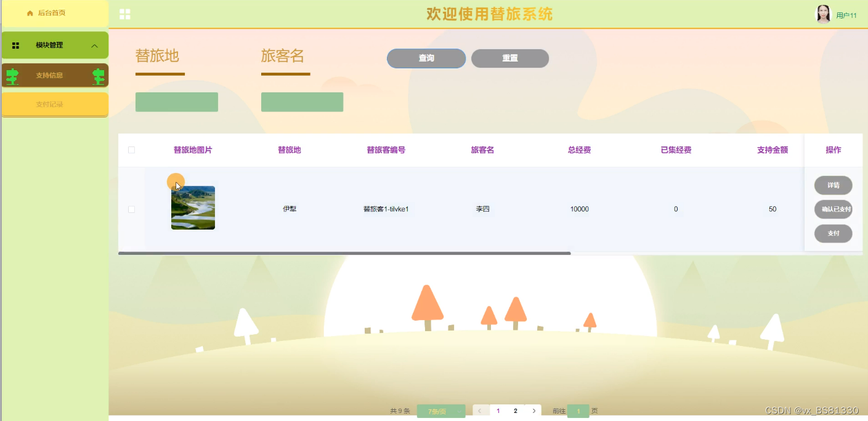Select the 支付记录 menu item
This screenshot has width=868, height=421.
pyautogui.click(x=55, y=105)
